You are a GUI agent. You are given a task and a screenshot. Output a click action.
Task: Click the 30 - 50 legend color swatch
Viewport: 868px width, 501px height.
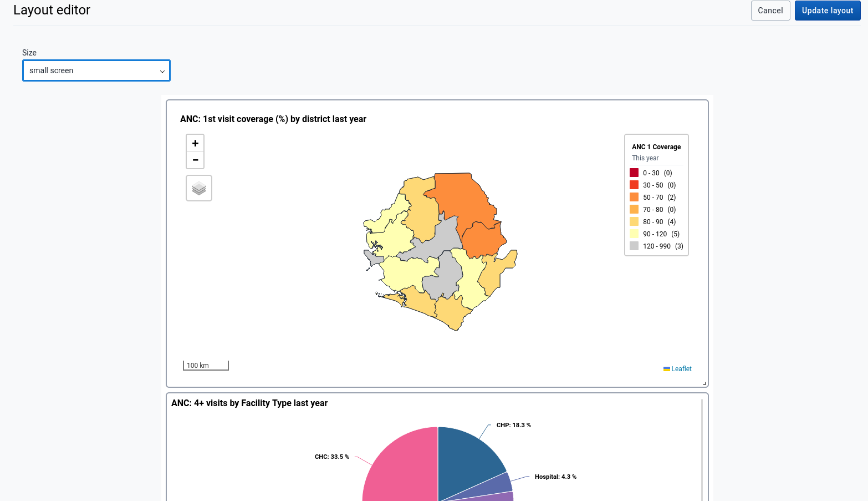634,185
